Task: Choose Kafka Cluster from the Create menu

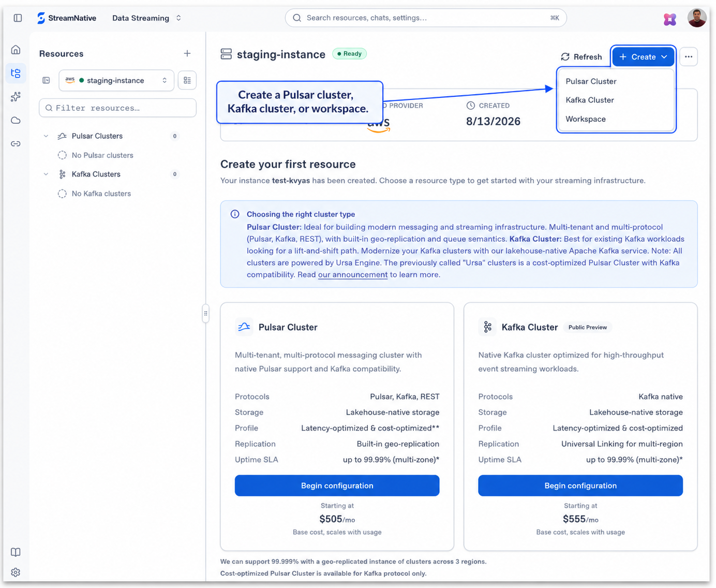Action: pos(590,100)
